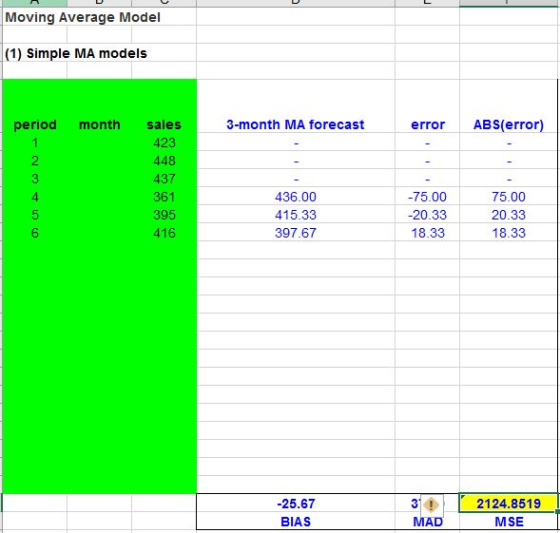Click the 'period' header cell
Viewport: 560px width, 533px height.
(35, 125)
